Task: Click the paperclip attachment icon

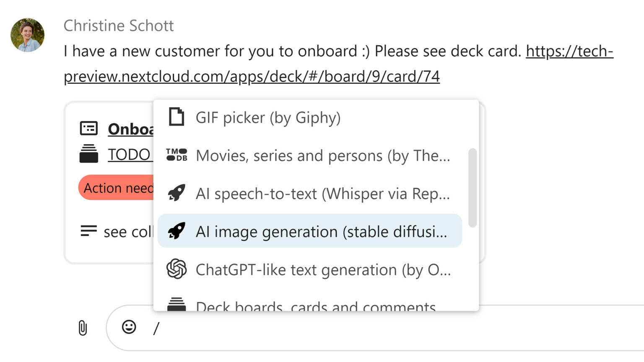Action: 82,328
